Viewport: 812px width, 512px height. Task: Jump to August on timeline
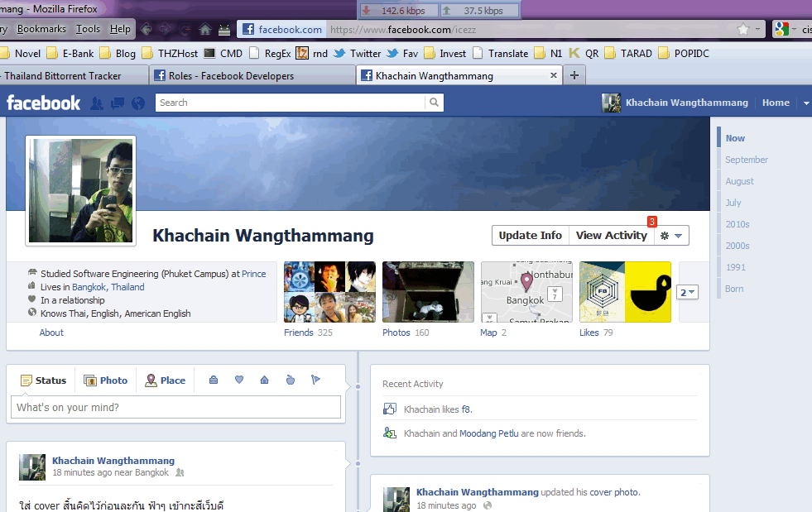point(739,182)
